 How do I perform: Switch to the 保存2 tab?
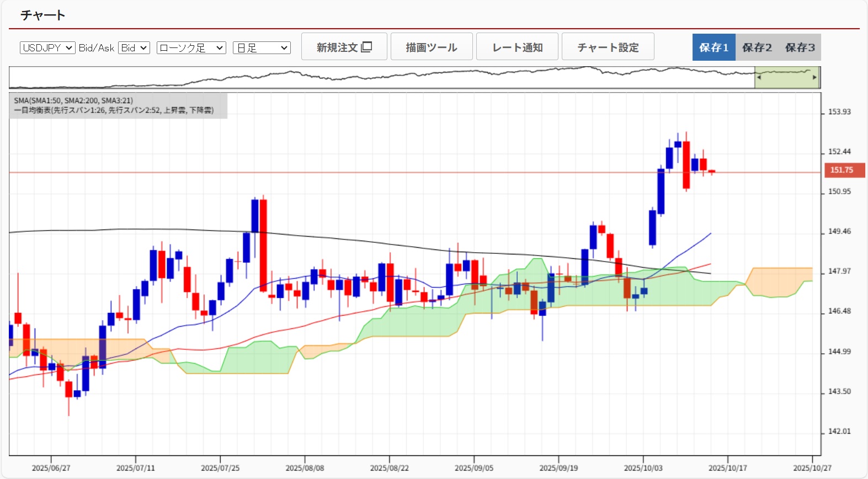pyautogui.click(x=757, y=47)
